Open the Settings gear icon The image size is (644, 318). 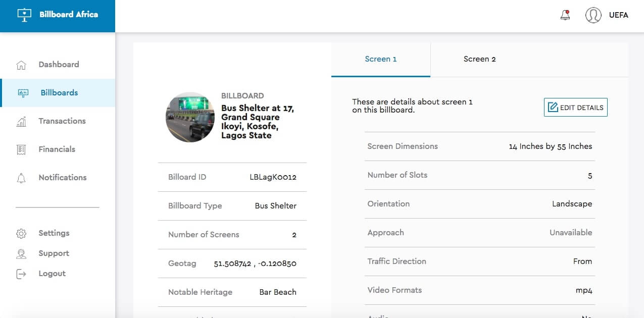coord(21,234)
